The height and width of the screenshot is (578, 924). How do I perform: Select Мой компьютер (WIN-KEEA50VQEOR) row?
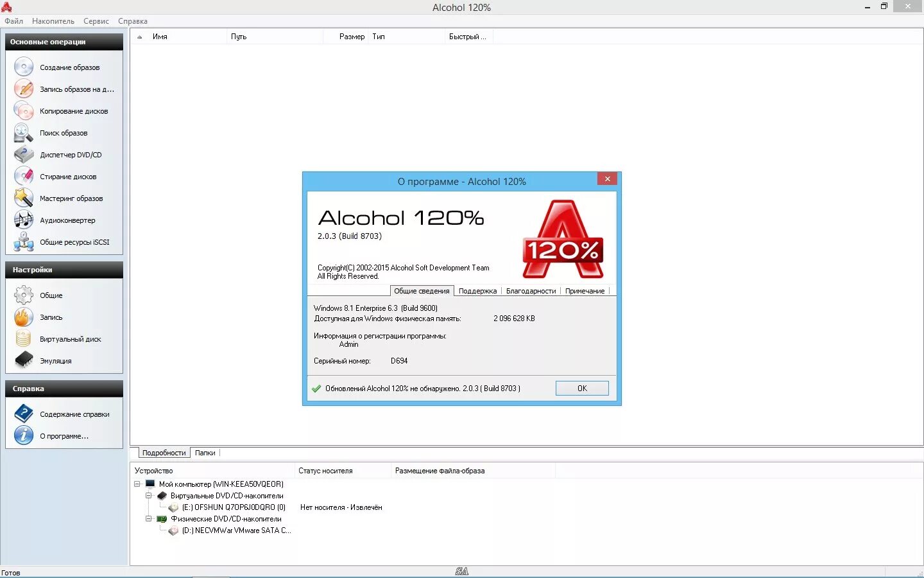[221, 484]
